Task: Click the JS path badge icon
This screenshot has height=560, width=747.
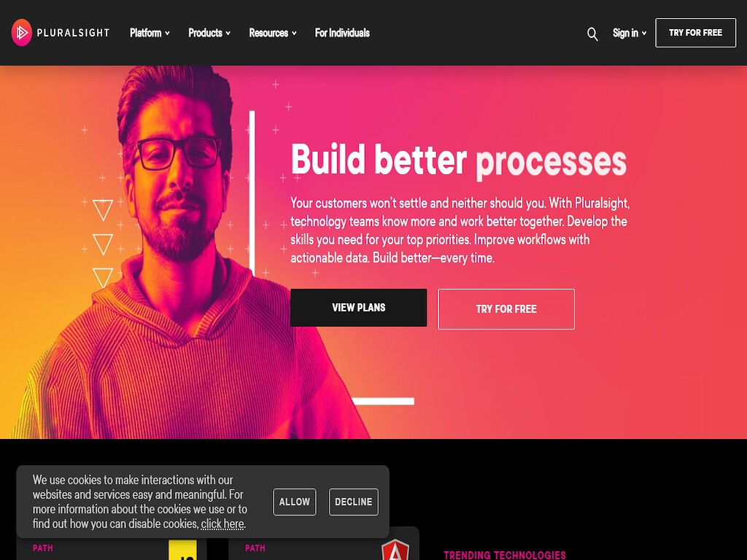Action: pyautogui.click(x=182, y=550)
